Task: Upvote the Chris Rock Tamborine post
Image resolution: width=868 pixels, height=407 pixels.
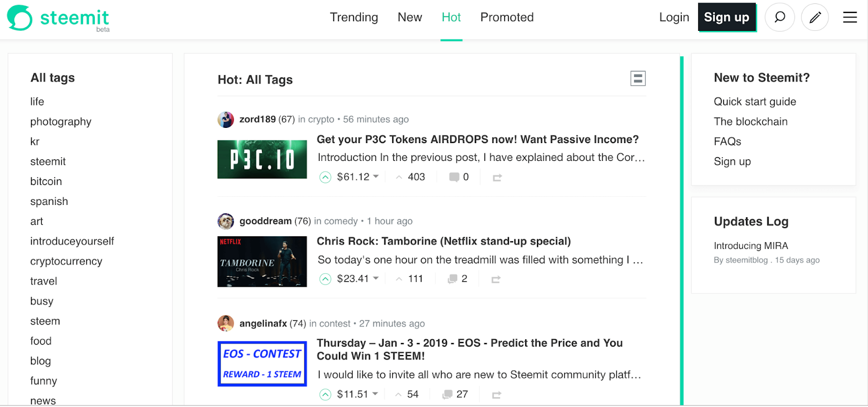Action: (x=325, y=279)
